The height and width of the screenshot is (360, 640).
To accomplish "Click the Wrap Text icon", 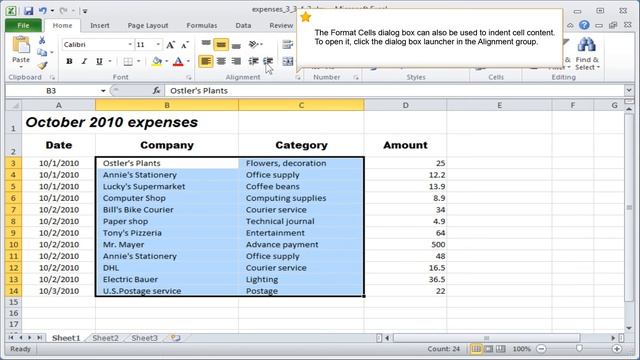I will pyautogui.click(x=288, y=44).
